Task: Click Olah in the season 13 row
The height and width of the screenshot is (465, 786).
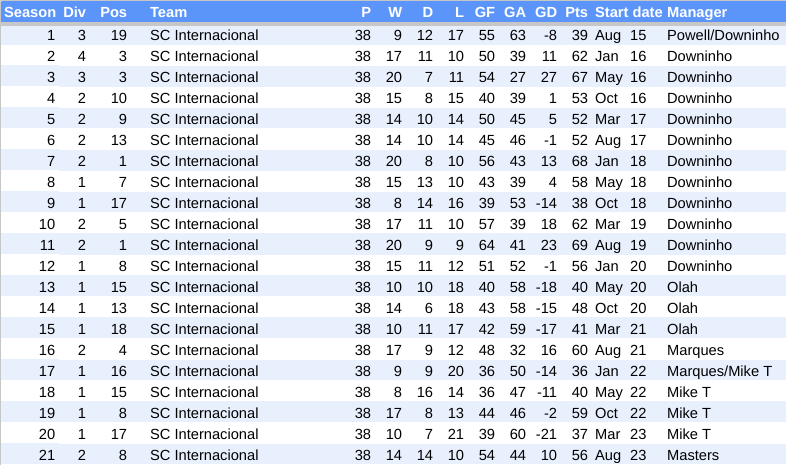Action: 682,287
